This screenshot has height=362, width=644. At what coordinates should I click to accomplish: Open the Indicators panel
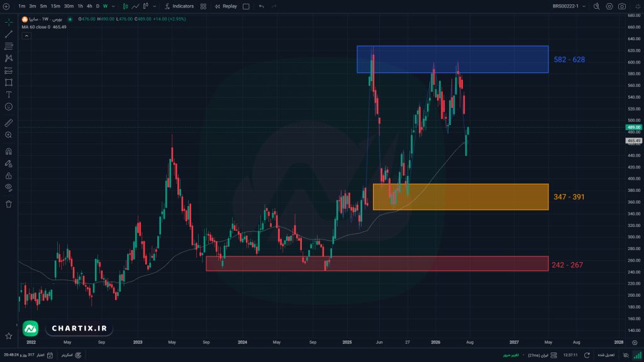[x=179, y=6]
